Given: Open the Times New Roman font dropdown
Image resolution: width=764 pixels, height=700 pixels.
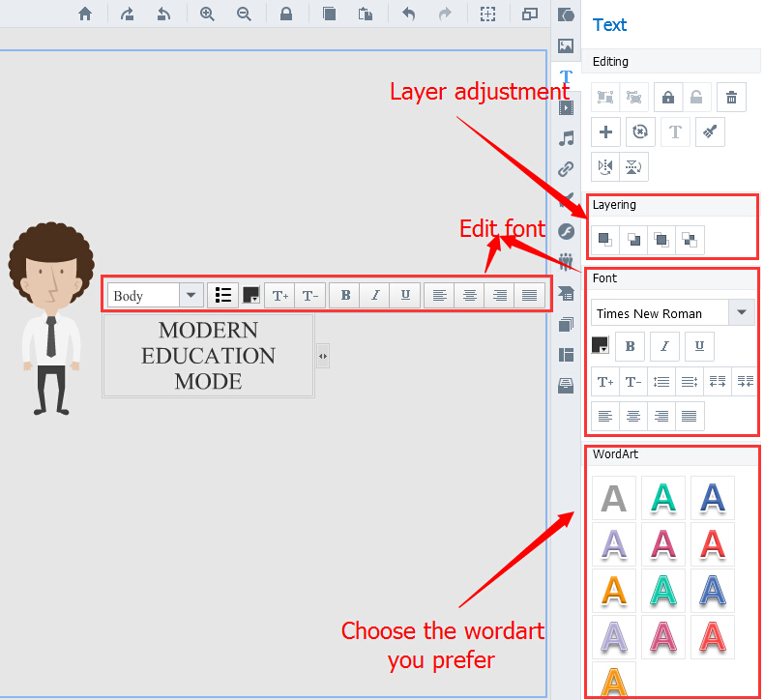Looking at the screenshot, I should pyautogui.click(x=741, y=312).
